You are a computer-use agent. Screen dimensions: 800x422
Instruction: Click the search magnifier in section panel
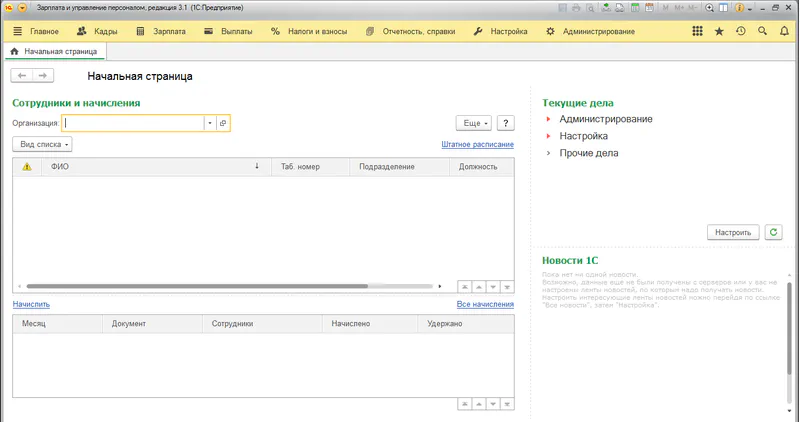coord(763,31)
